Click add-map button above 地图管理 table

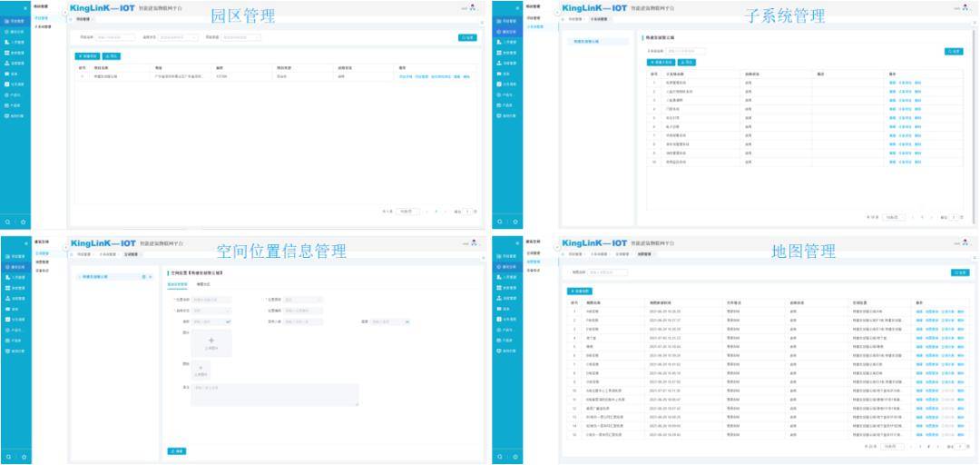pyautogui.click(x=579, y=291)
